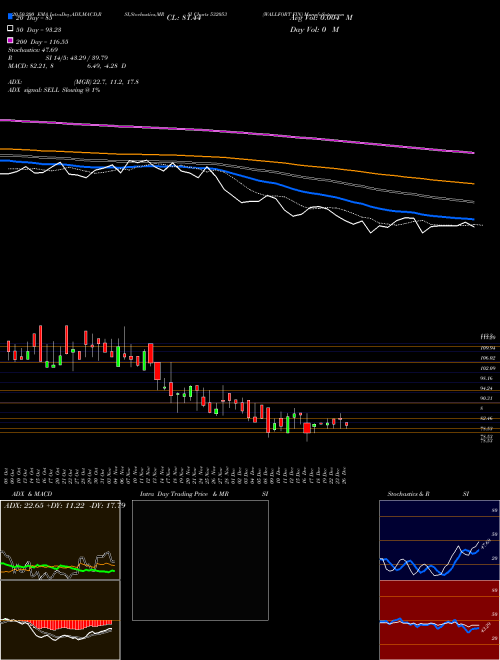Viewport: 500px width, 660px height.
Task: Select the '50 Day = 93.23' legend text
Action: [x=38, y=29]
